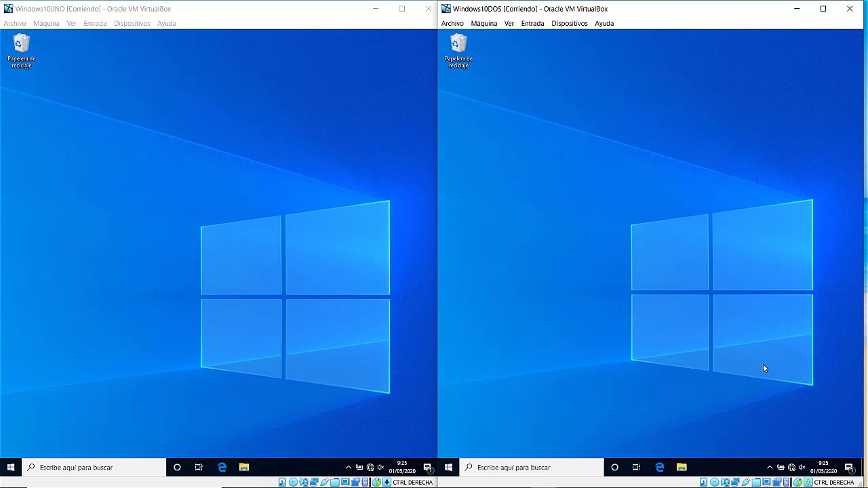
Task: Launch Cortana in Windows10UNO taskbar
Action: (x=177, y=467)
